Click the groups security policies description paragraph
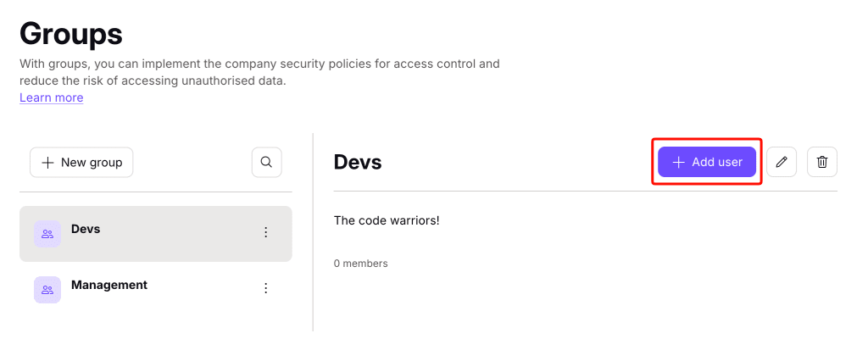This screenshot has width=868, height=350. point(259,72)
